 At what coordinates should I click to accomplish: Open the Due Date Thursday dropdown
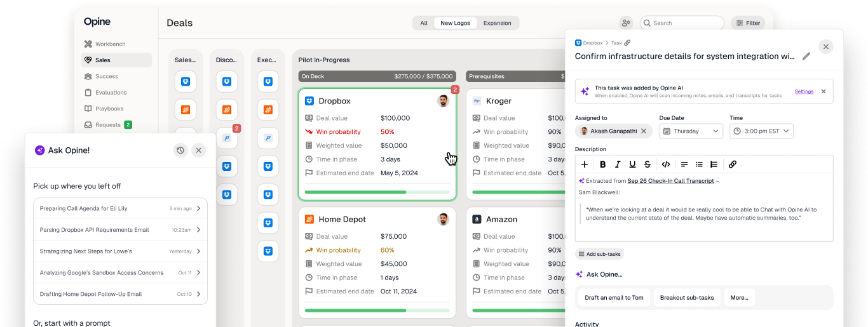point(691,131)
